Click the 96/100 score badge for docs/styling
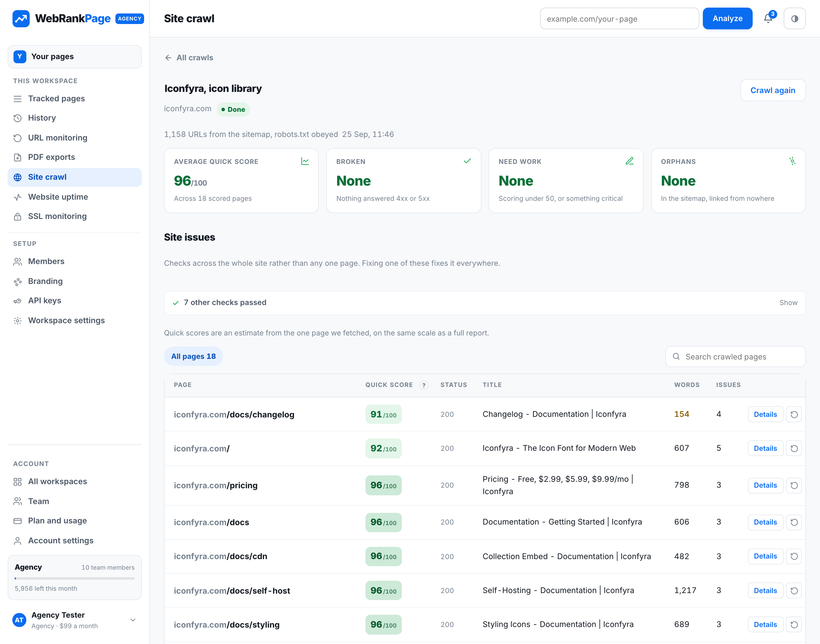Viewport: 820px width, 644px height. pyautogui.click(x=383, y=624)
